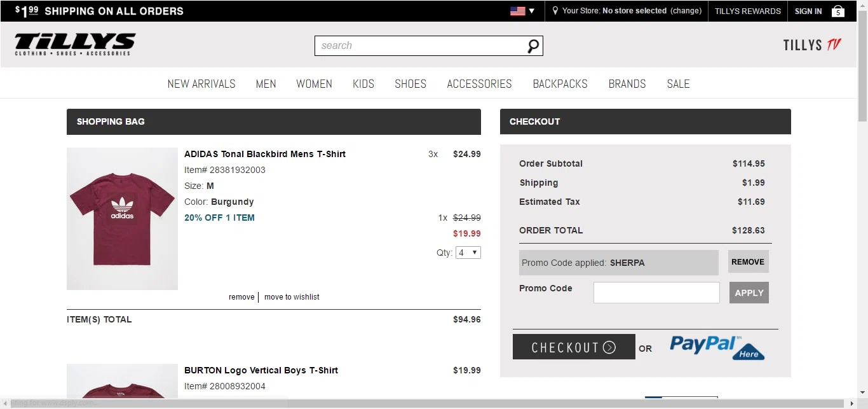This screenshot has height=409, width=868.
Task: Click the Estimated Tax $11.69 value
Action: (751, 202)
